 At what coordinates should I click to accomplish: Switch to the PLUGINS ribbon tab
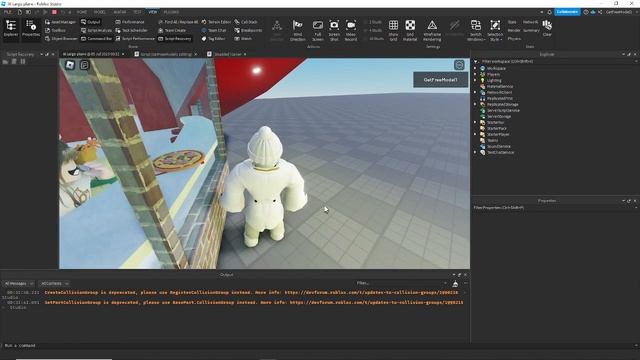171,12
